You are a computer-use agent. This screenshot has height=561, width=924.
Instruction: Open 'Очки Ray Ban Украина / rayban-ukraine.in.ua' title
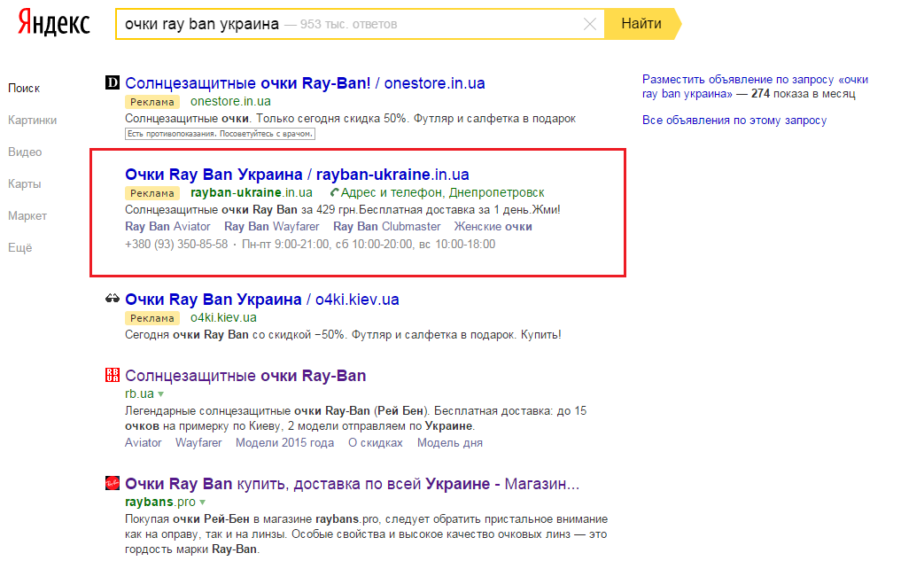coord(297,175)
